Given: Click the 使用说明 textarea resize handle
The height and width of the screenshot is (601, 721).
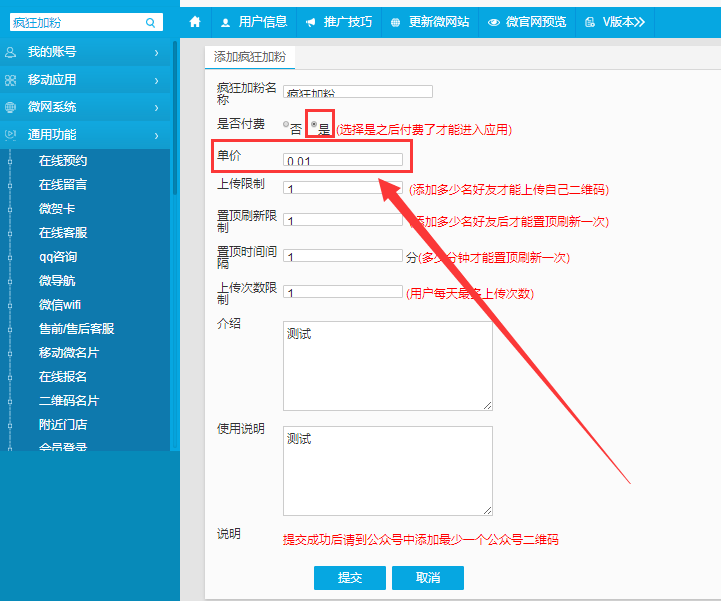Looking at the screenshot, I should (488, 510).
